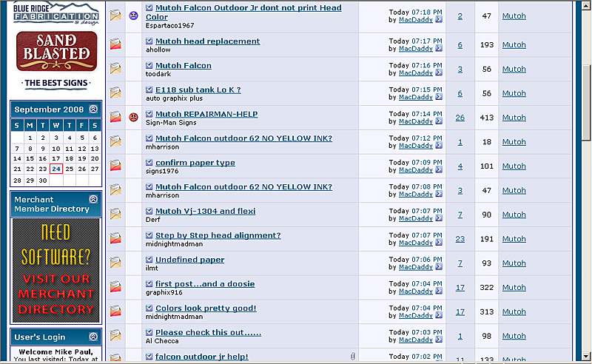Screen dimensions: 592x364
Task: Click thread icon for Mutoh Vj-1304 and flexi
Action: pyautogui.click(x=115, y=214)
